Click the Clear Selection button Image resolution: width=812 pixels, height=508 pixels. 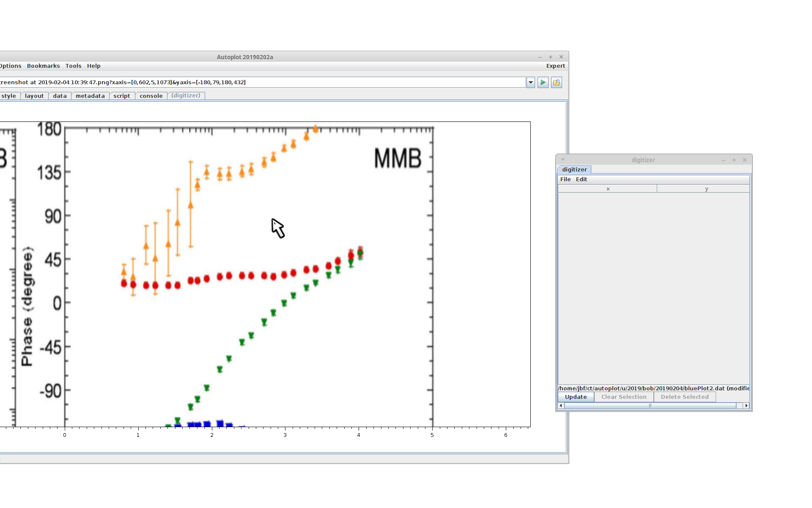[x=624, y=397]
